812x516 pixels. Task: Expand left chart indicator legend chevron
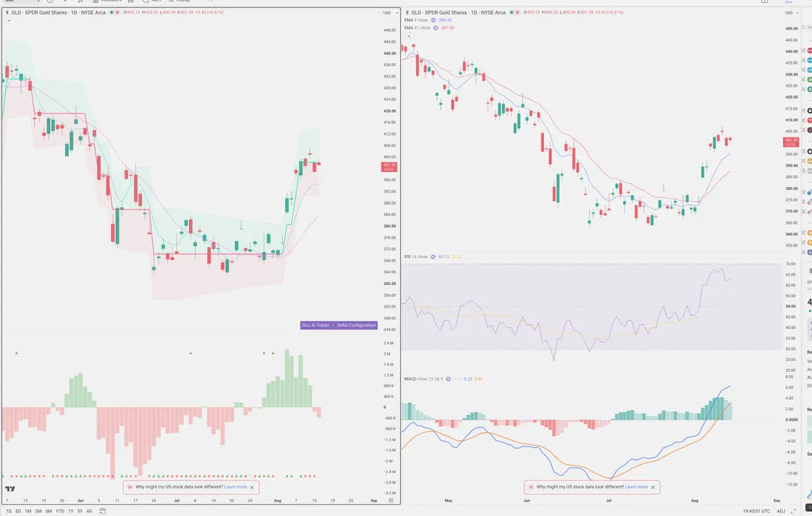[9, 20]
